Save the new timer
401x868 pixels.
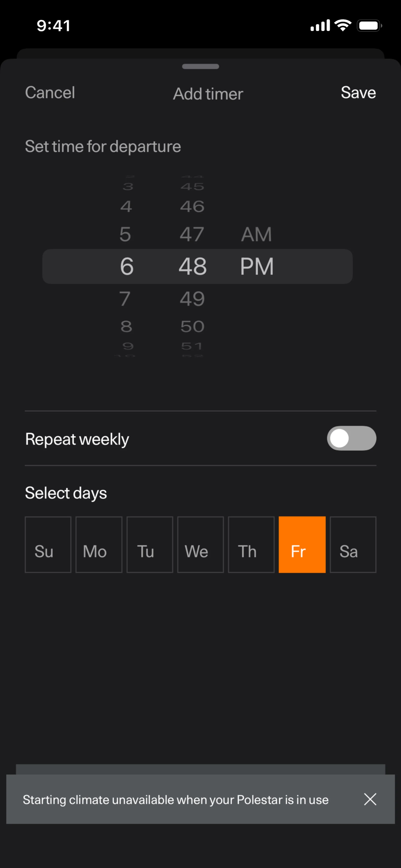point(358,93)
